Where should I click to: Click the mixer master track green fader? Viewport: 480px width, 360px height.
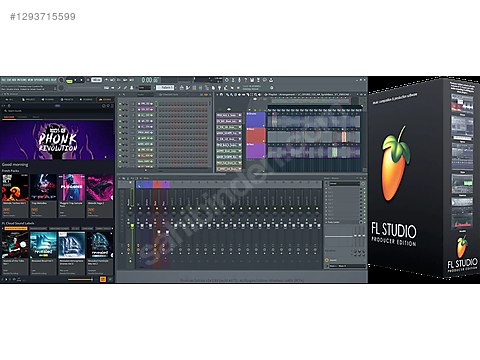click(x=132, y=226)
